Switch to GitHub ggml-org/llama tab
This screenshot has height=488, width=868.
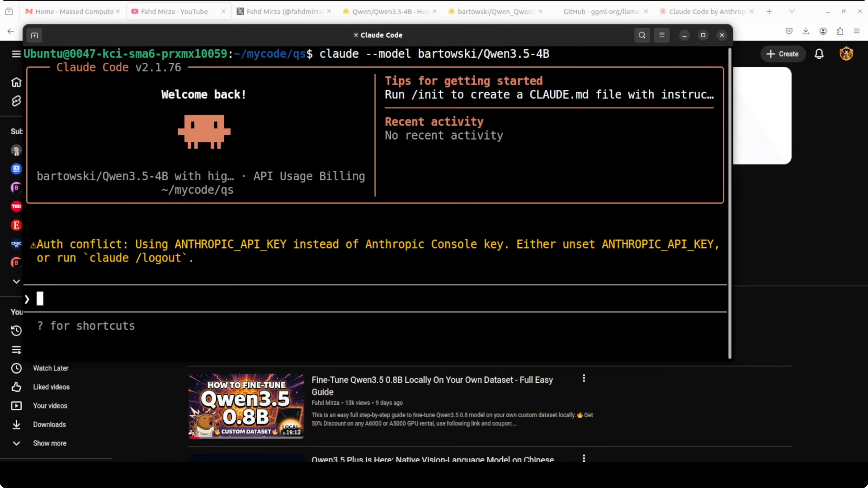pos(601,12)
